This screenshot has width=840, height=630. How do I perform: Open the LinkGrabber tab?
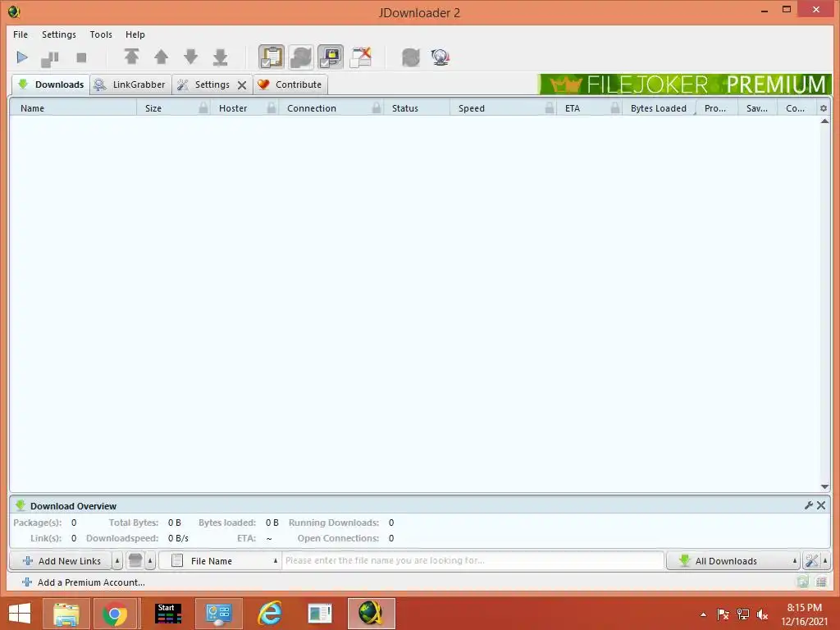[130, 84]
